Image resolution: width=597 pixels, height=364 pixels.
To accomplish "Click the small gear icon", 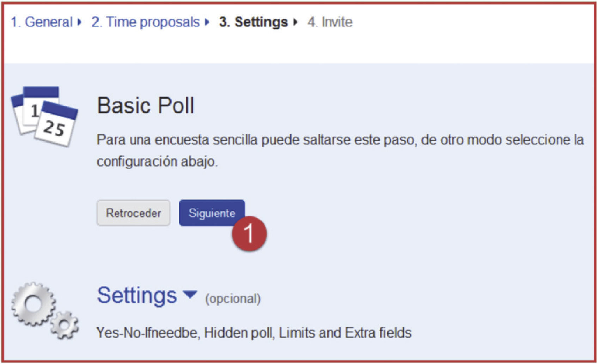I will point(64,325).
